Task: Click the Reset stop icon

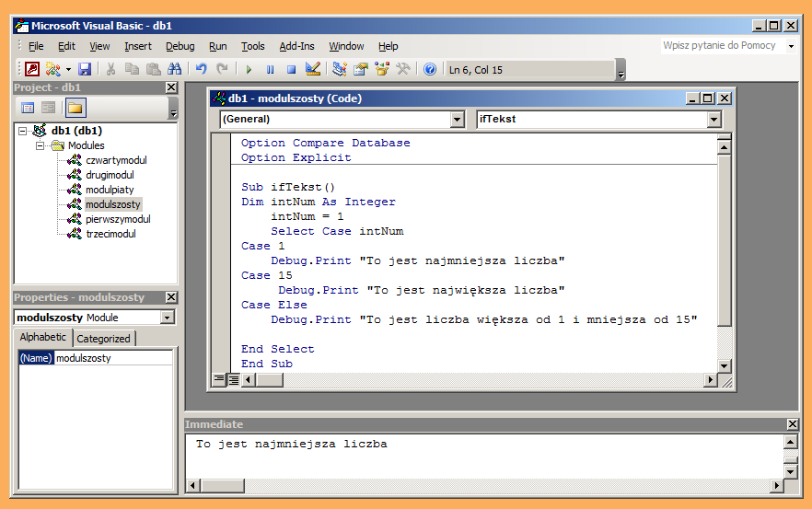Action: (x=291, y=69)
